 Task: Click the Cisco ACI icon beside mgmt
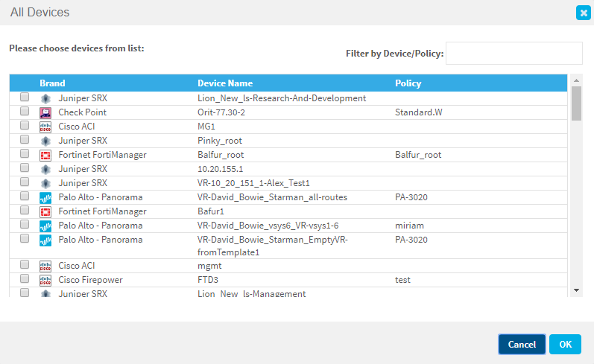(x=45, y=266)
